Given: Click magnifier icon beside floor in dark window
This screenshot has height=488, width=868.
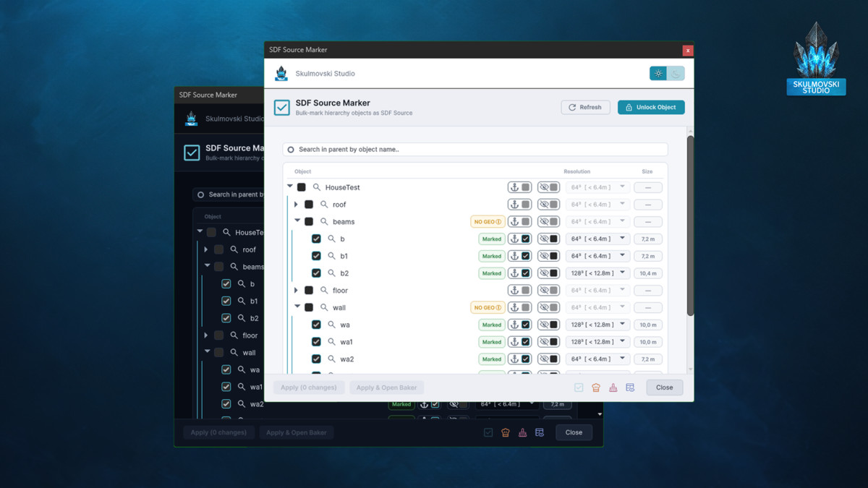Looking at the screenshot, I should (x=234, y=335).
